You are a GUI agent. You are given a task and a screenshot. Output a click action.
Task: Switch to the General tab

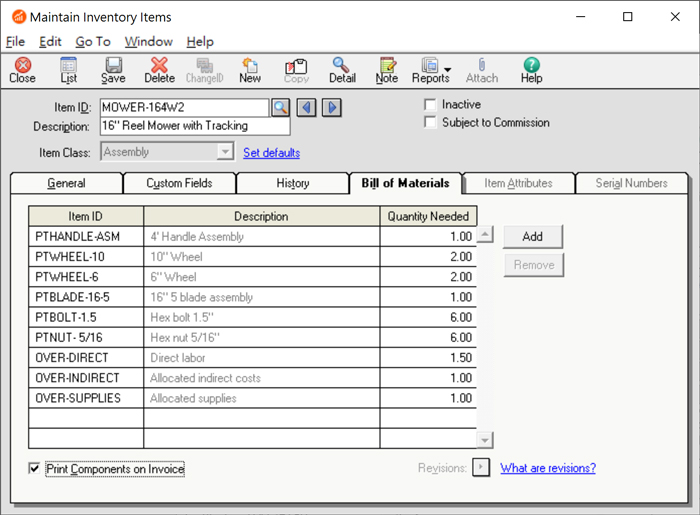coord(67,183)
